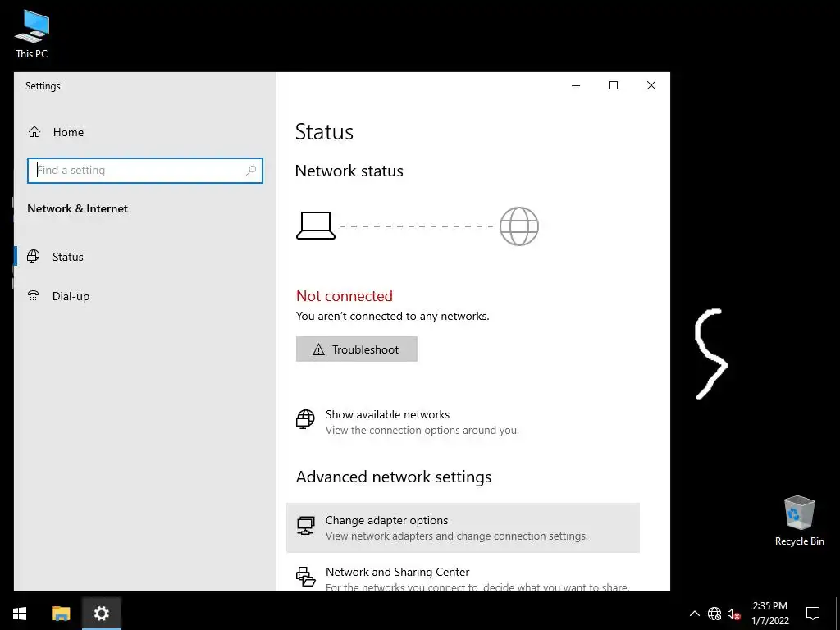Screen dimensions: 840x630
Task: Click the Advanced network settings heading
Action: [394, 477]
